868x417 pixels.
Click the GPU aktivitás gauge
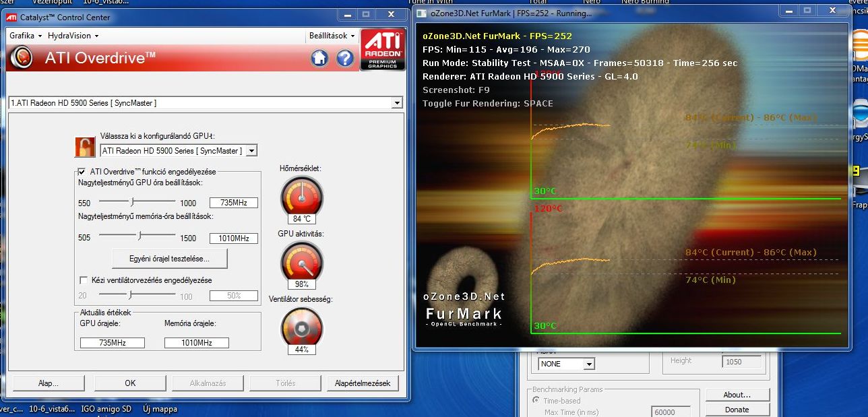pyautogui.click(x=301, y=261)
